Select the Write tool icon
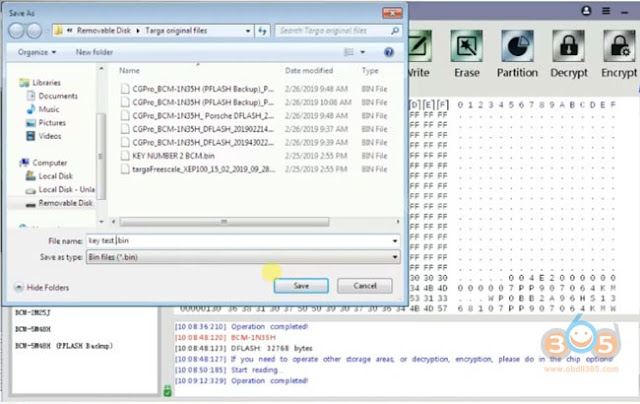 coord(419,46)
